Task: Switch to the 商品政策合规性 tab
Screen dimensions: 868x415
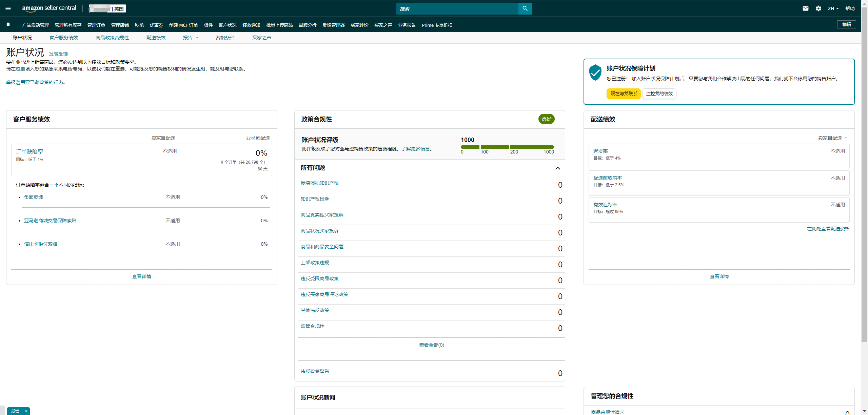Action: coord(112,38)
